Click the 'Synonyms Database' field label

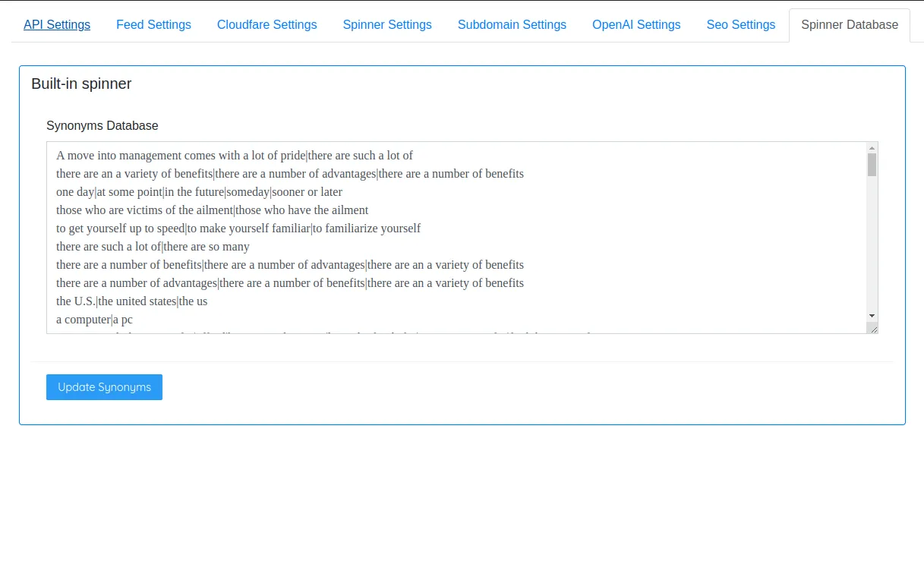[102, 125]
